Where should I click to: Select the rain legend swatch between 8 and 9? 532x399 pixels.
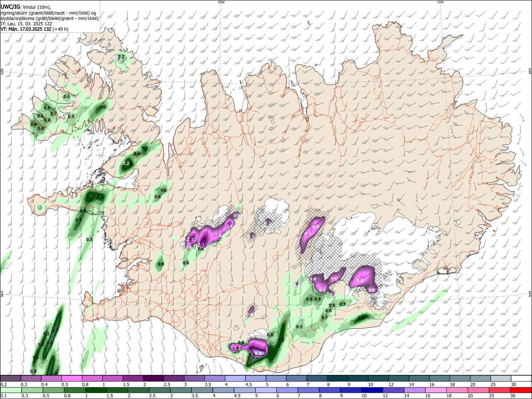pyautogui.click(x=329, y=390)
